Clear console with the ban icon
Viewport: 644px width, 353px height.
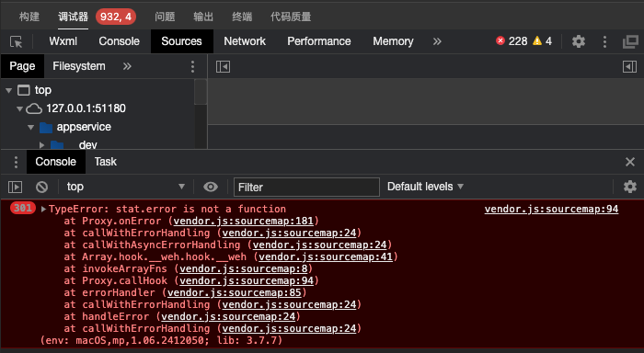(41, 188)
